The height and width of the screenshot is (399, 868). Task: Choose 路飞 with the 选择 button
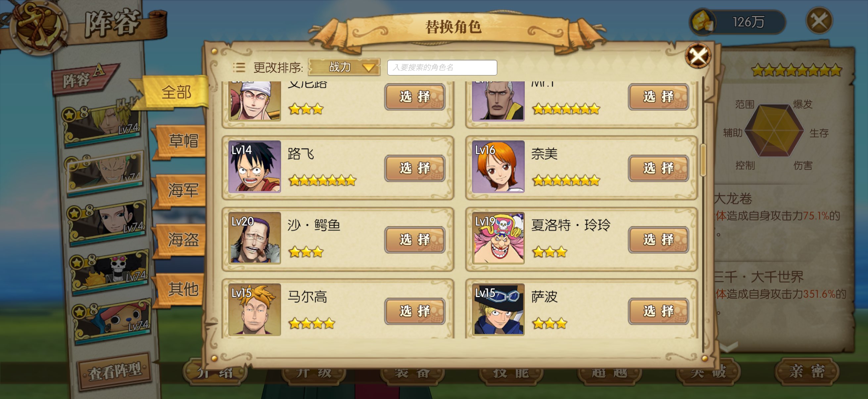pos(415,168)
